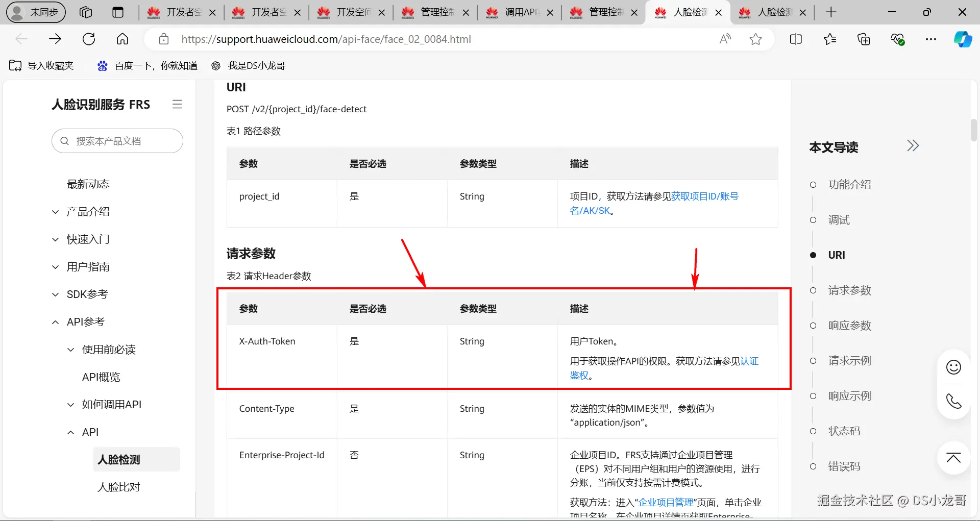Open 我是DS小龙哥 bookmark
The height and width of the screenshot is (521, 980).
[x=249, y=66]
